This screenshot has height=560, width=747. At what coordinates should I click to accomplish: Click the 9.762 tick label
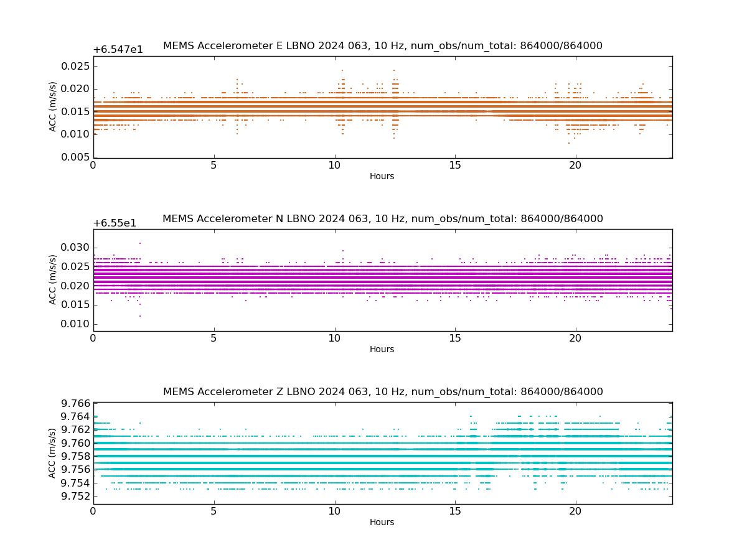pos(75,429)
